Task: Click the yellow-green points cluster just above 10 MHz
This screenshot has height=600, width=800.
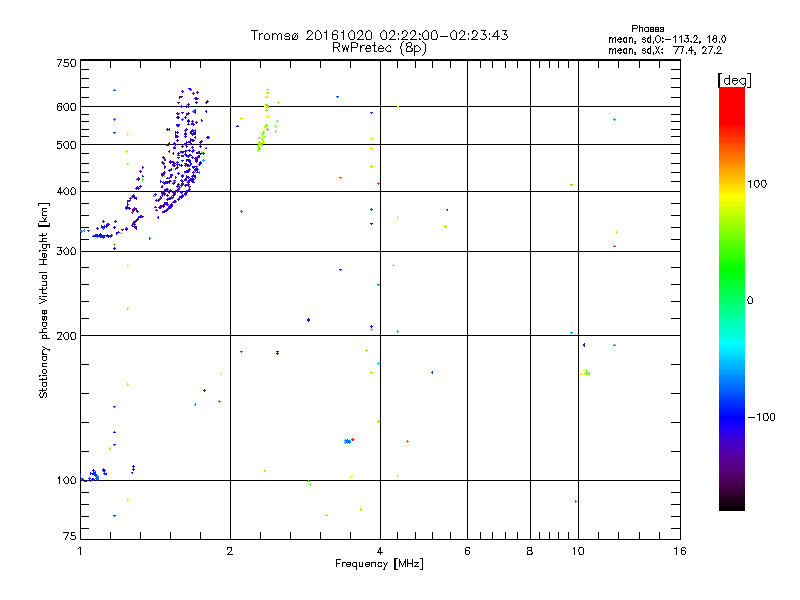Action: click(x=585, y=373)
